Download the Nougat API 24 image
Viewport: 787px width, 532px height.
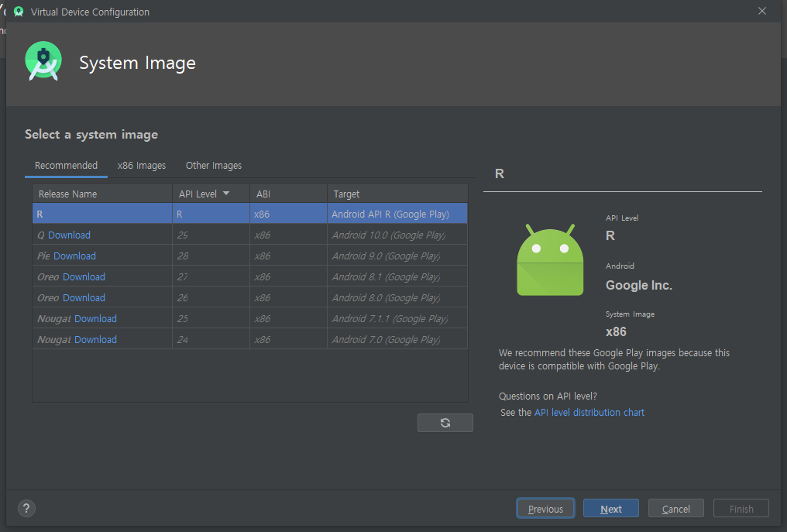pos(95,340)
